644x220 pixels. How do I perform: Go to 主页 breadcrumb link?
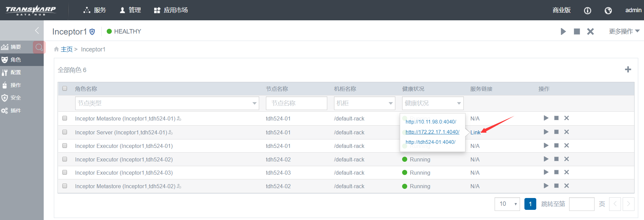pos(66,49)
